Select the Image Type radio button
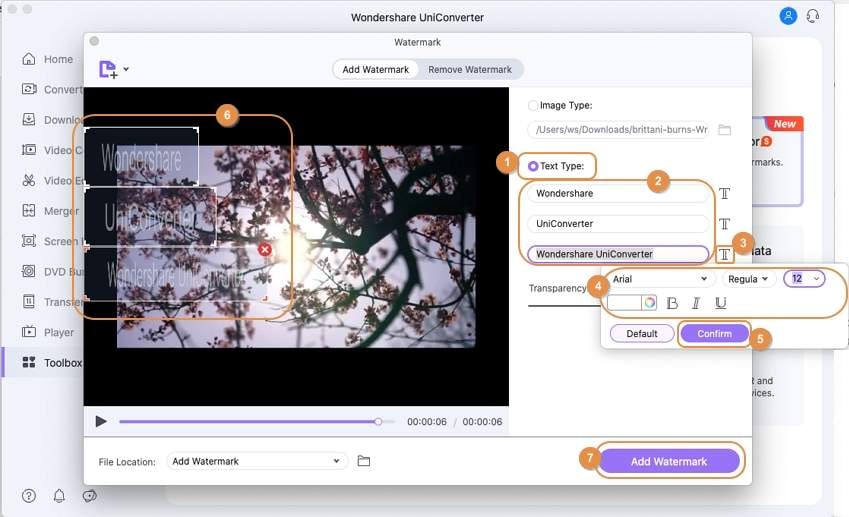The height and width of the screenshot is (517, 849). (533, 106)
